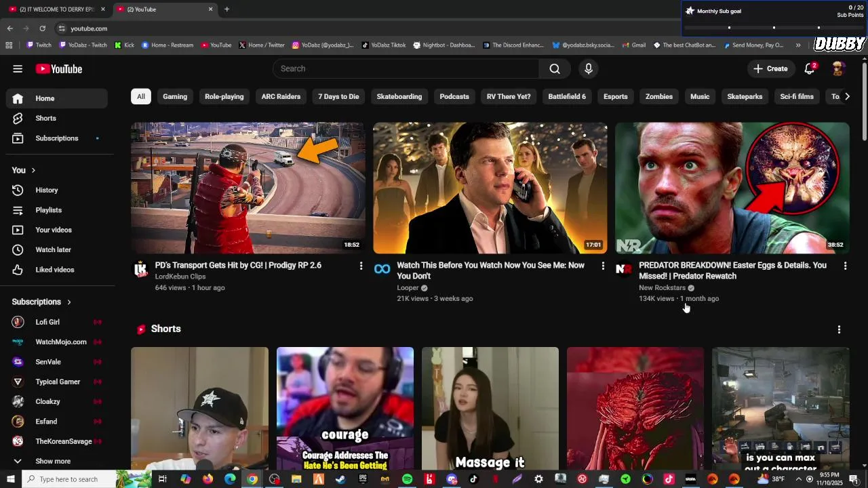Open options for Now You See Me video

[x=603, y=266]
